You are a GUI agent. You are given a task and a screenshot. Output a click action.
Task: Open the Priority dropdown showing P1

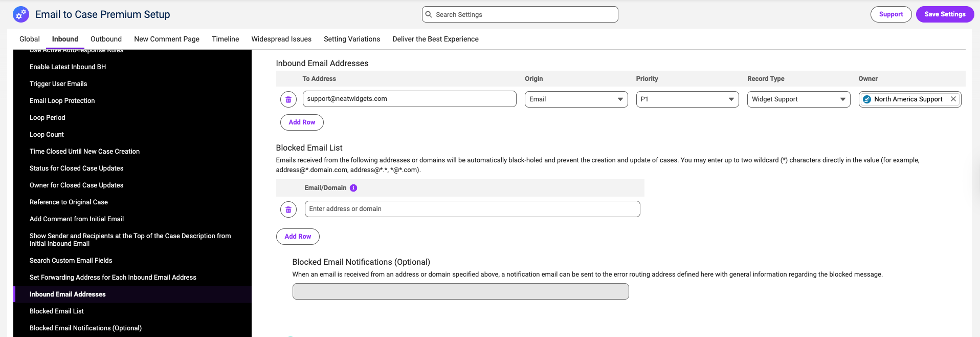point(687,99)
